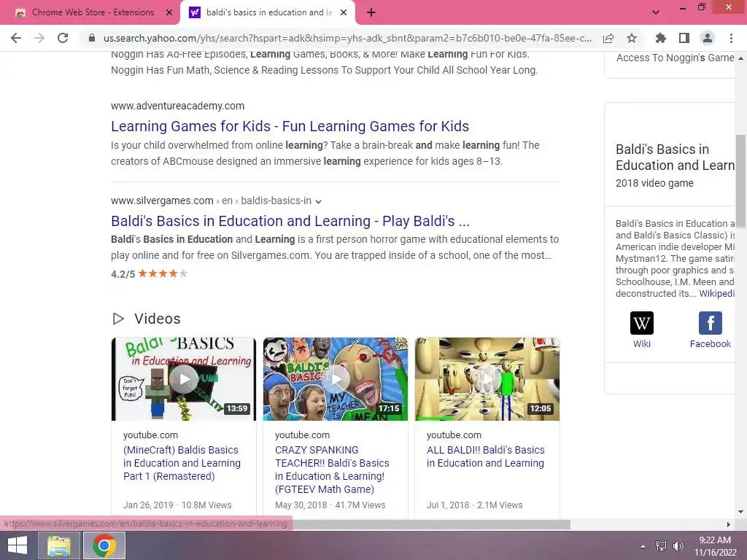Click the 12:05 duration badge

coord(541,408)
